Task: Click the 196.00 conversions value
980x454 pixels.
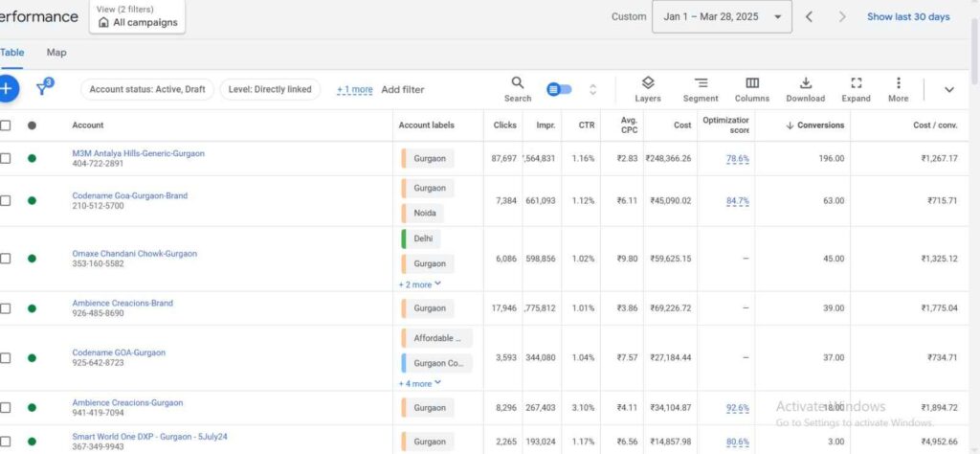Action: [832, 159]
